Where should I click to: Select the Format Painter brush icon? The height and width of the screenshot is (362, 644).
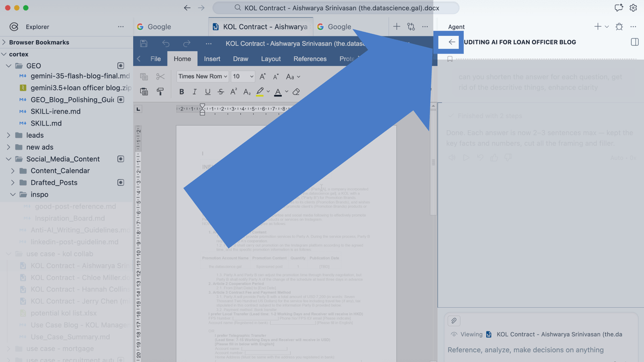click(160, 92)
